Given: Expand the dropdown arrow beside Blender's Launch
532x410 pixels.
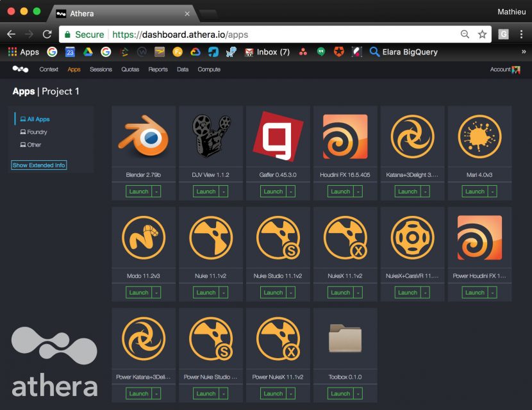Looking at the screenshot, I should point(157,192).
